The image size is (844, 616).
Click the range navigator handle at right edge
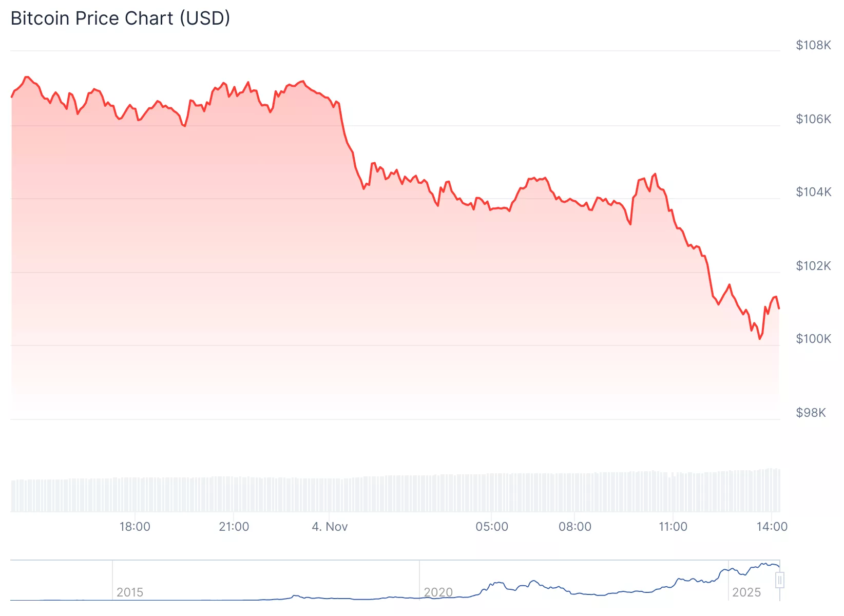click(779, 581)
